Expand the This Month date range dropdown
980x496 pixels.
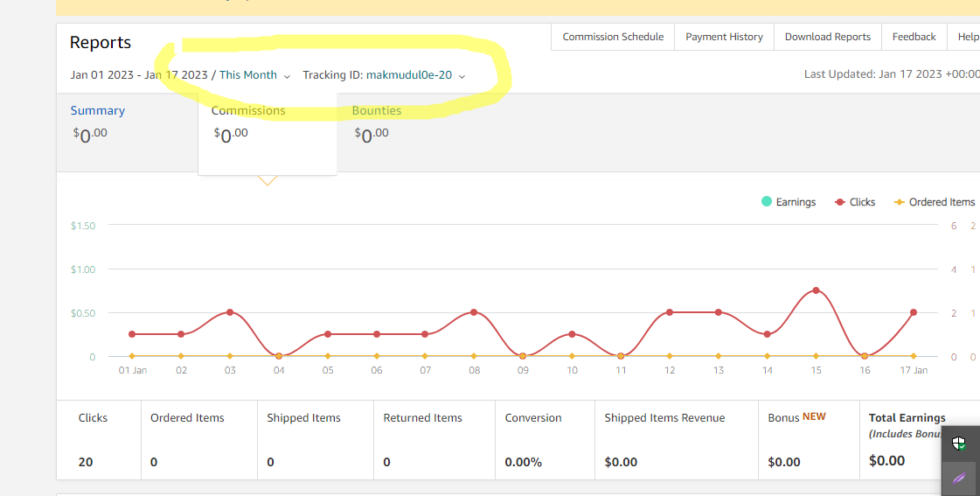point(255,75)
